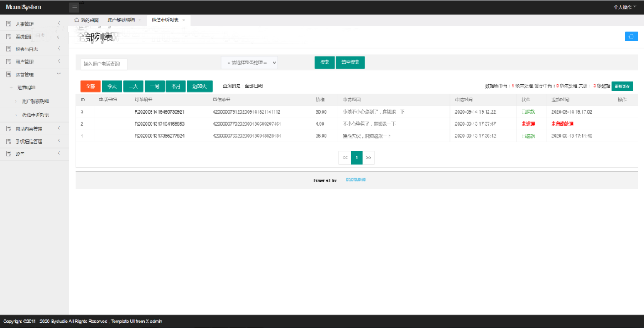Open the 请选择是否处理 dropdown

248,63
